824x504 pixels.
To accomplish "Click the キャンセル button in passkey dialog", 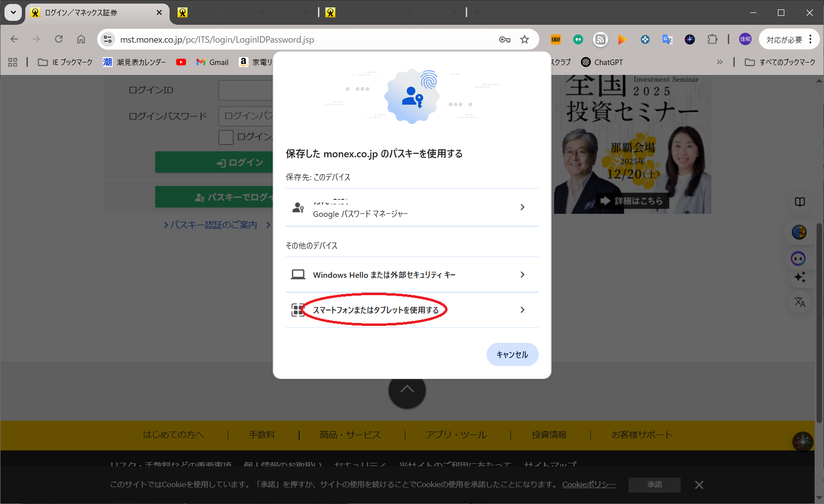I will tap(512, 355).
